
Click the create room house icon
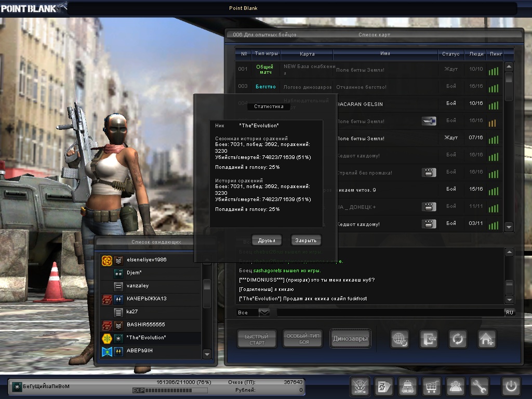coord(487,339)
